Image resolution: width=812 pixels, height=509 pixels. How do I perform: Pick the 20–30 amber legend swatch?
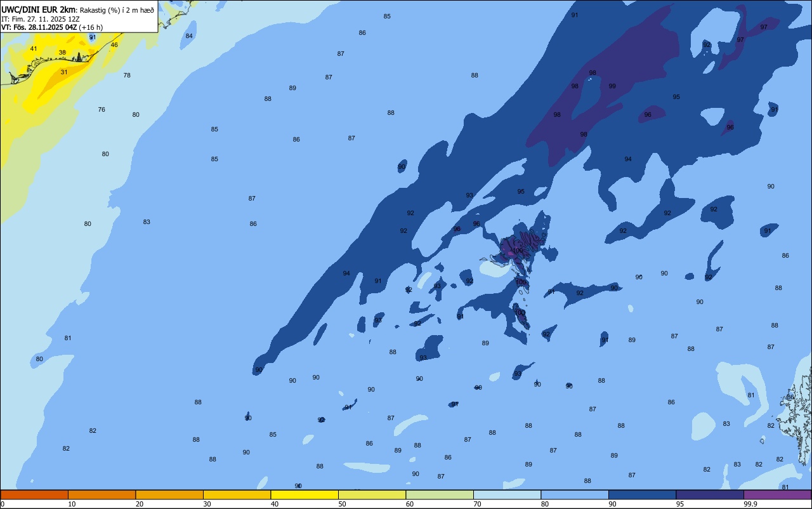click(x=169, y=494)
